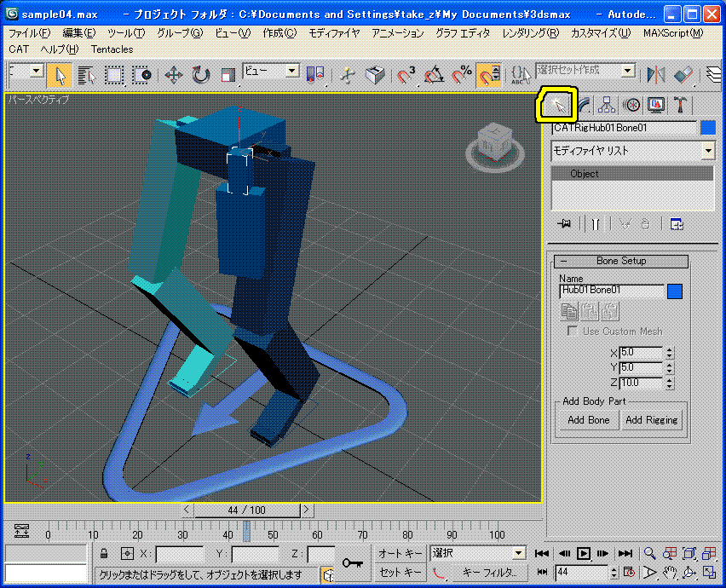Go to the start frame
The width and height of the screenshot is (726, 588).
click(542, 553)
